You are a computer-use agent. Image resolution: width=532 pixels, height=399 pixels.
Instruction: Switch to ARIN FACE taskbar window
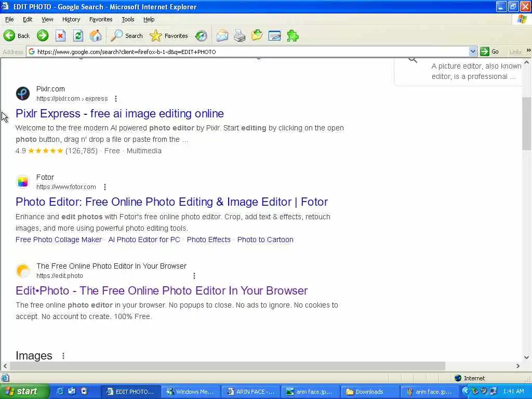coord(250,392)
